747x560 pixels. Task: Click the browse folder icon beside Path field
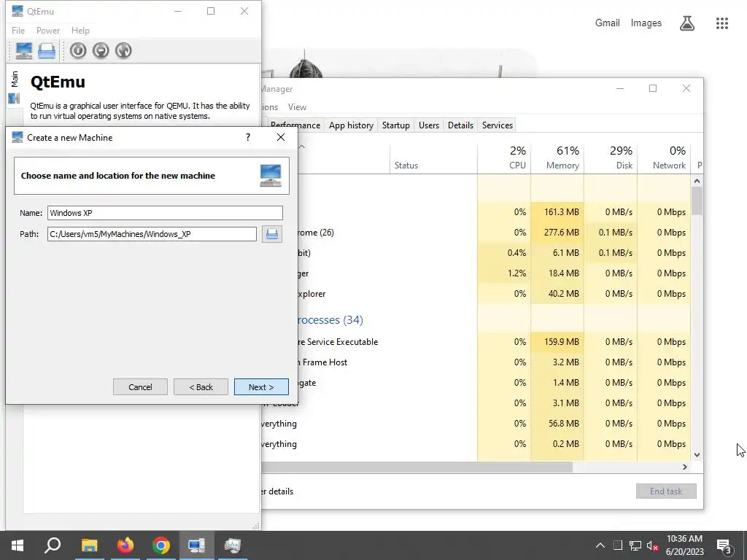[272, 234]
